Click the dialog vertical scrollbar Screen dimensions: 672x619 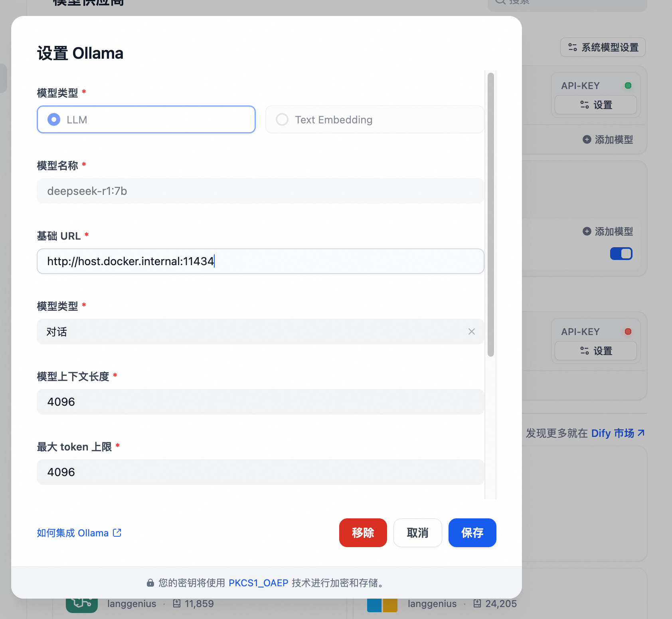pos(491,214)
